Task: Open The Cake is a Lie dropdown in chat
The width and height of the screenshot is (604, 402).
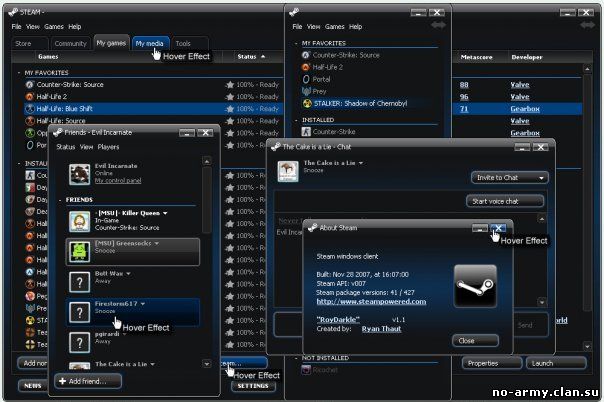Action: coord(361,163)
